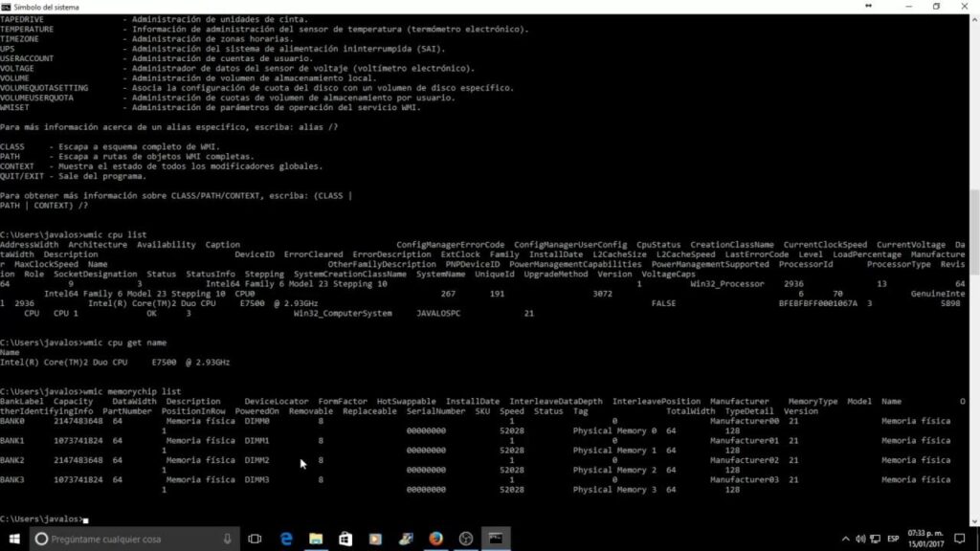The image size is (980, 551).
Task: Launch the Películas y TV taskbar app
Action: pyautogui.click(x=375, y=539)
